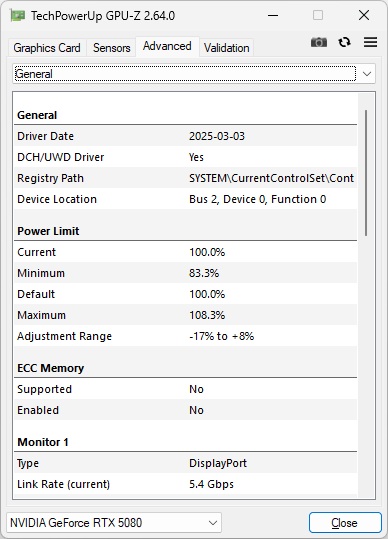Click the Power Limit Current row label
The image size is (388, 539).
[x=36, y=252]
